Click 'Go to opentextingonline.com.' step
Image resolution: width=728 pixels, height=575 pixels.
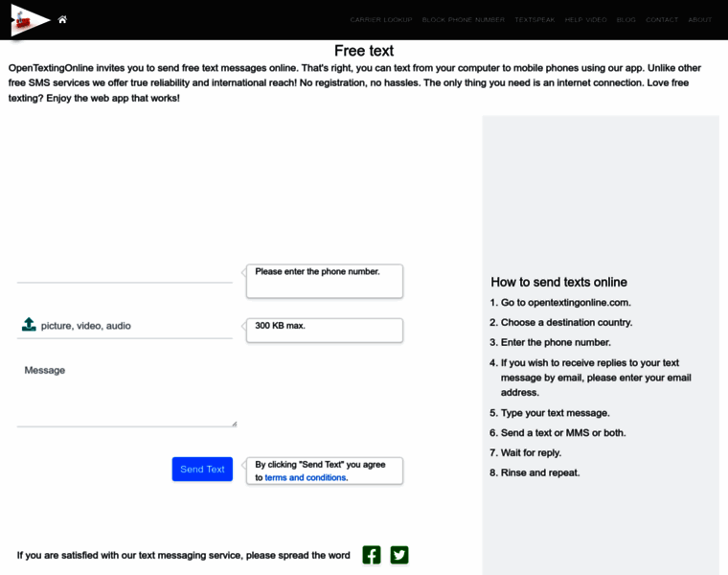tap(565, 303)
